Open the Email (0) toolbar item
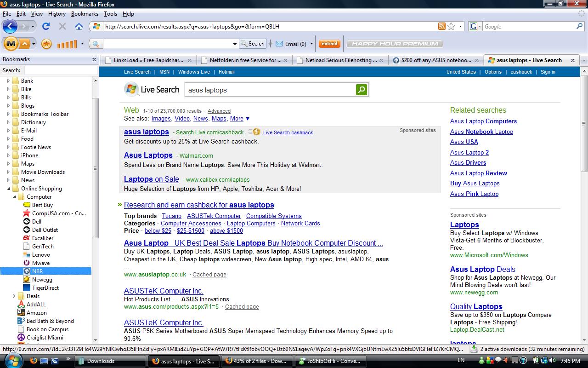The image size is (588, 368). (291, 44)
